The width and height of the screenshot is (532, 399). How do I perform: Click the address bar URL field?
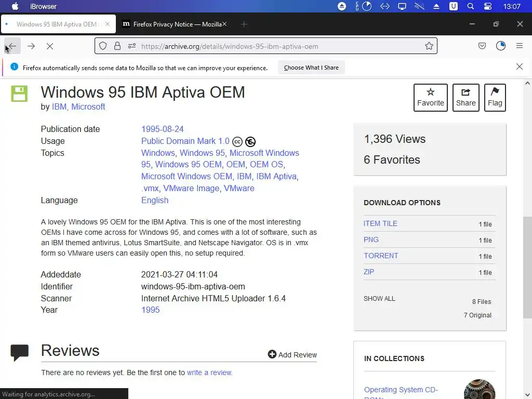265,46
